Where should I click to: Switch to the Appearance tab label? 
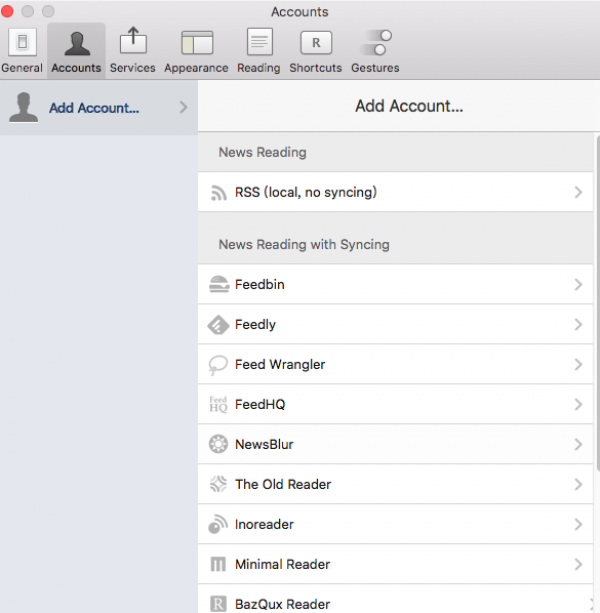(196, 68)
